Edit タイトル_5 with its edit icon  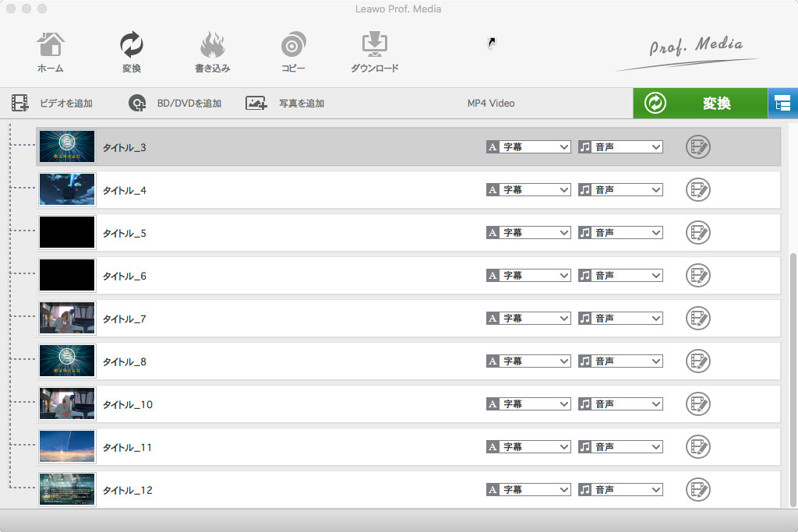[697, 232]
